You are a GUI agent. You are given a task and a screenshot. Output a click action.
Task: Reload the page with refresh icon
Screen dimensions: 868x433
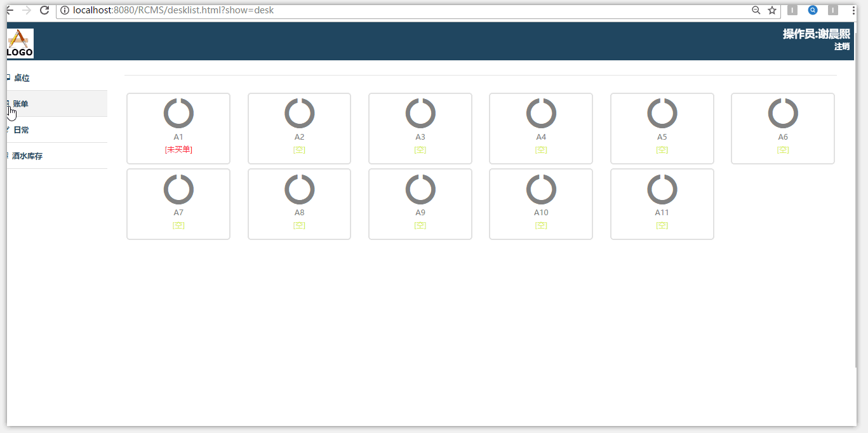[x=44, y=10]
